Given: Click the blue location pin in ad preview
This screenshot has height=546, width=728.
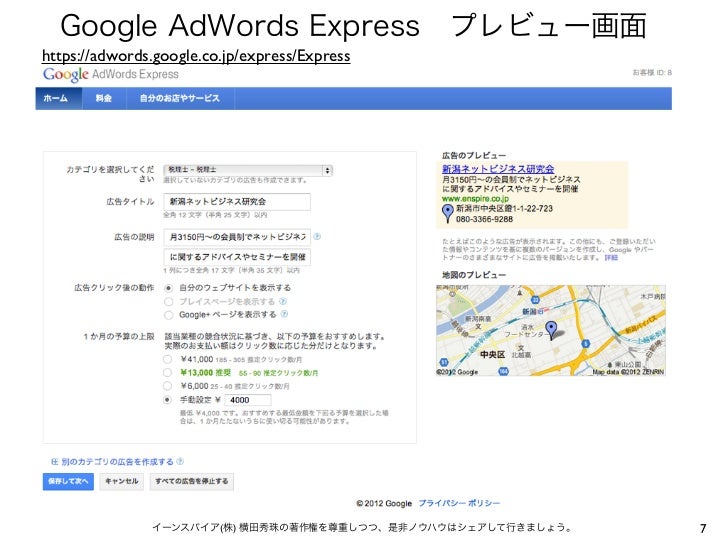Looking at the screenshot, I should coord(447,213).
